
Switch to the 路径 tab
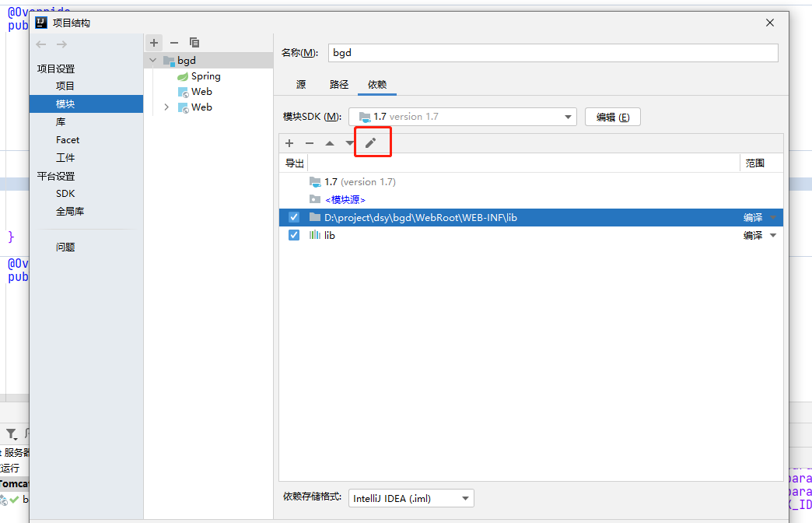[x=339, y=85]
